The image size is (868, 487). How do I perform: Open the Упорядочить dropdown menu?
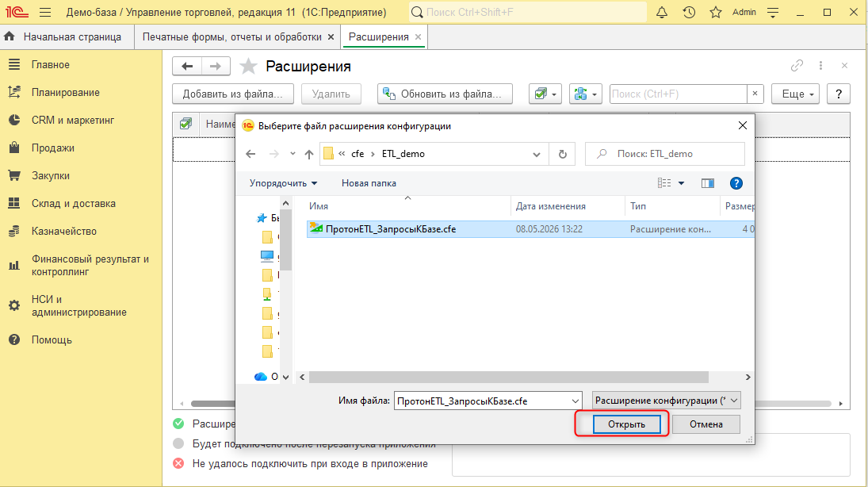click(284, 183)
